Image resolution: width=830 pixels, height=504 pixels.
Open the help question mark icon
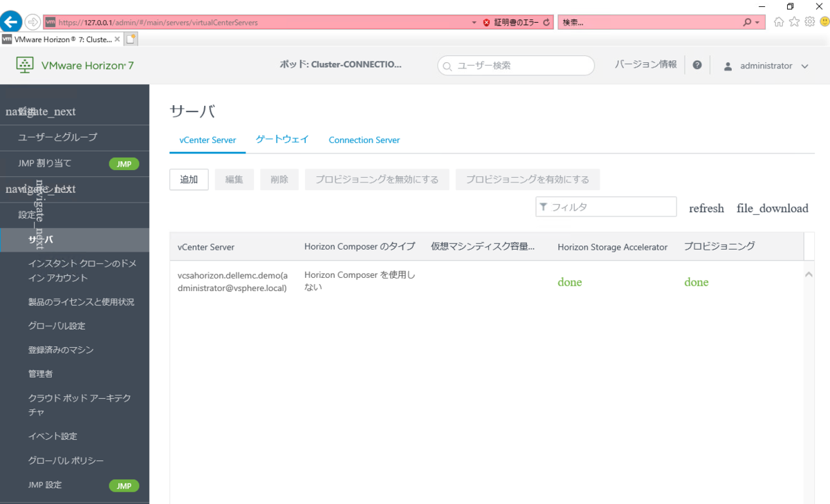tap(697, 65)
